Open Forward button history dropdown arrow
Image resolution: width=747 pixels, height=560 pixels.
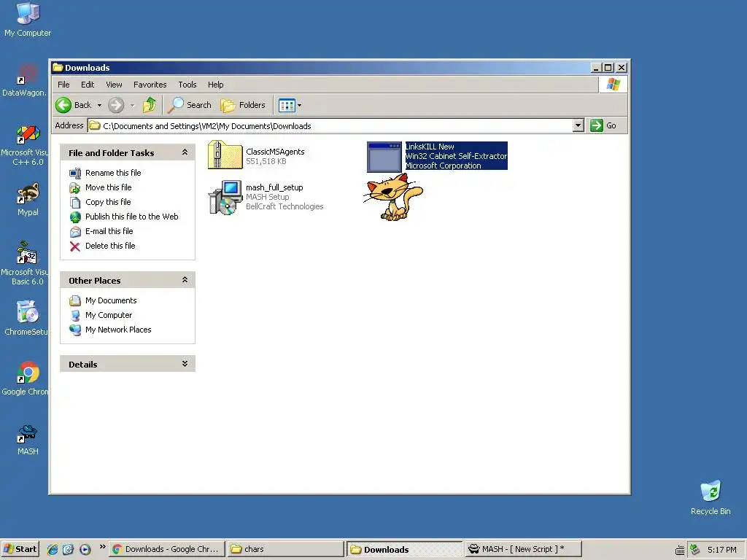pos(133,105)
